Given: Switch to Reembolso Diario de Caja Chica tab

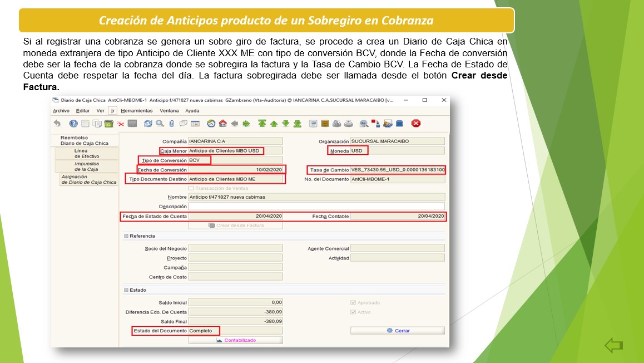Looking at the screenshot, I should coord(84,141).
